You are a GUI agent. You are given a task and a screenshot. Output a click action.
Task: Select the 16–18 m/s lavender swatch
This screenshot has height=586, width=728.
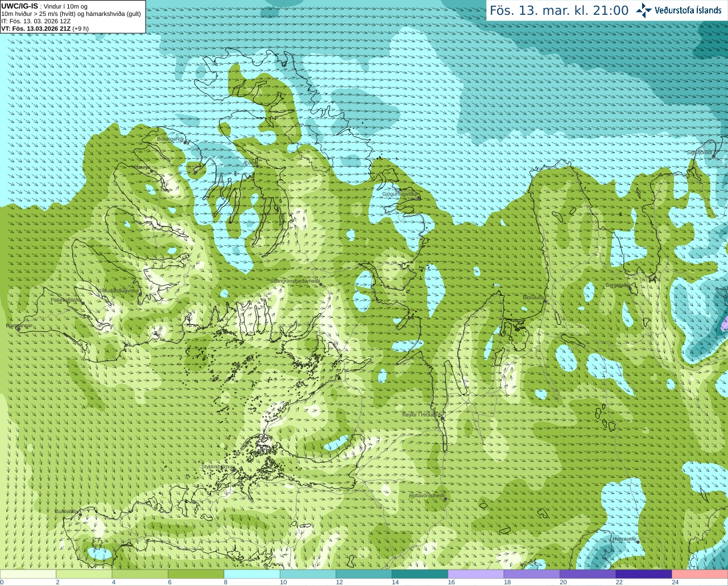click(476, 574)
